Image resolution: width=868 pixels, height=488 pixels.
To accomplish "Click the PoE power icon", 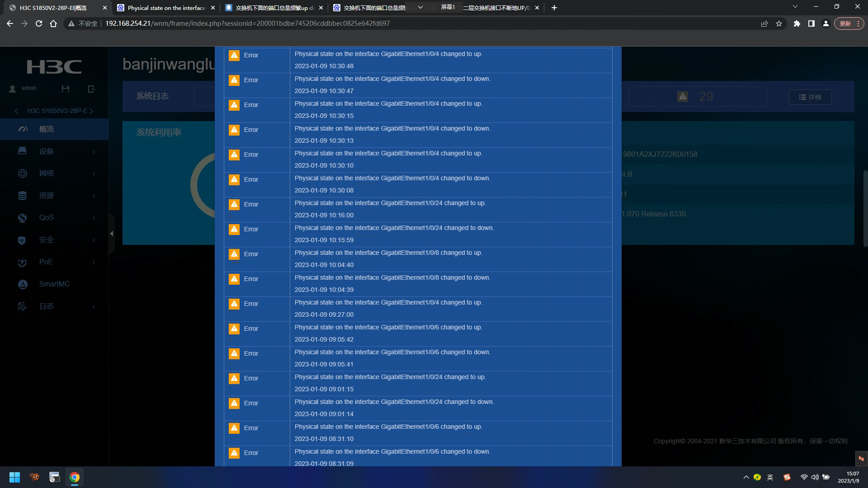I will tap(22, 263).
